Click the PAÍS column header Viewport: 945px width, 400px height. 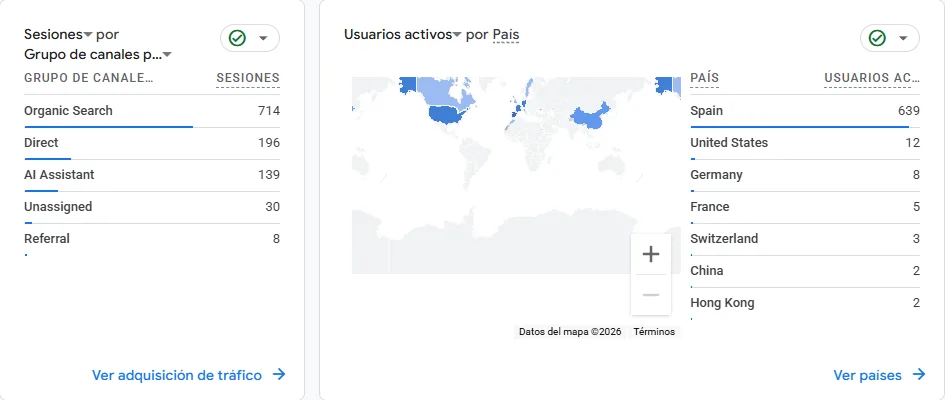coord(705,78)
